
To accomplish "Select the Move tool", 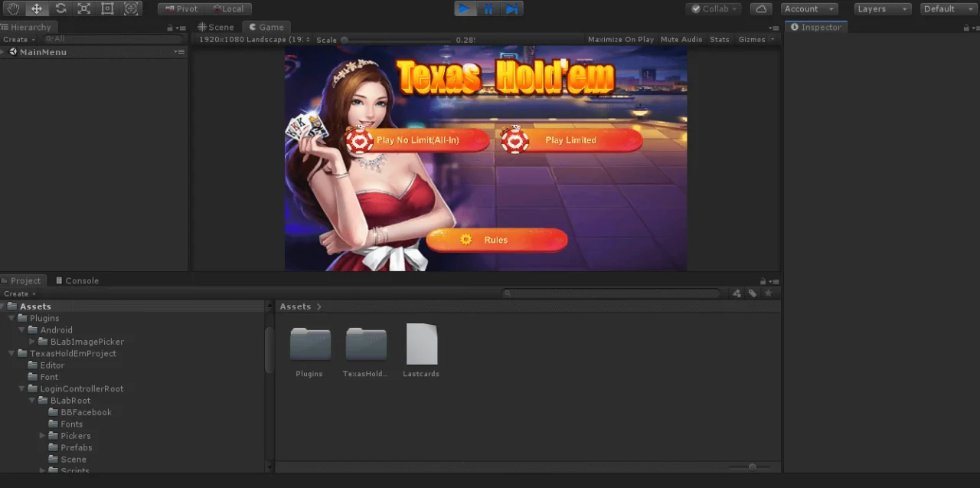I will tap(36, 8).
